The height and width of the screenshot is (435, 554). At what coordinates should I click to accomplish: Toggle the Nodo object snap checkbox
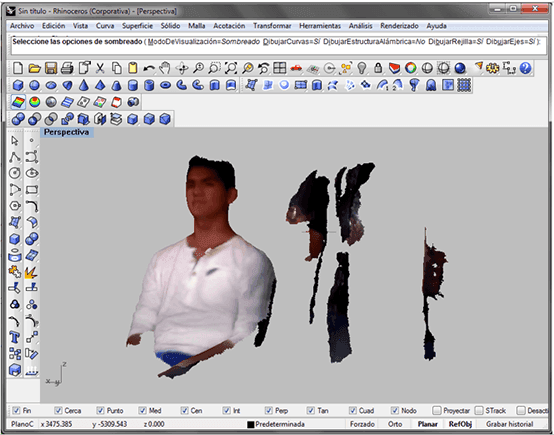point(395,411)
